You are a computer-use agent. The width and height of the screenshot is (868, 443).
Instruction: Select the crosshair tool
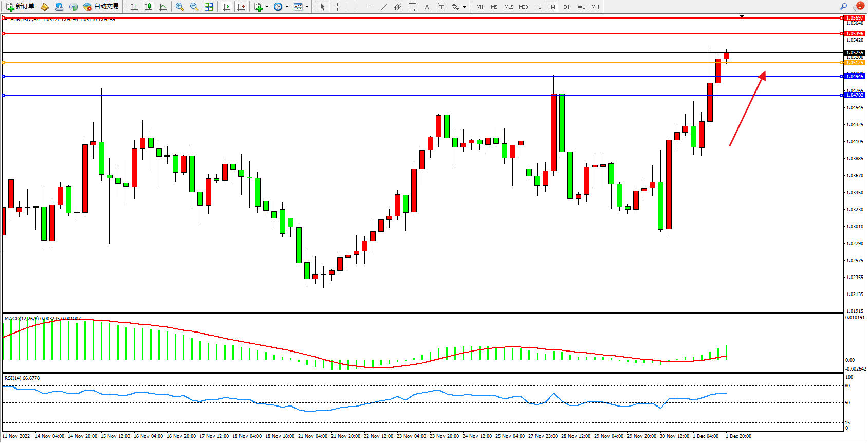pos(337,7)
